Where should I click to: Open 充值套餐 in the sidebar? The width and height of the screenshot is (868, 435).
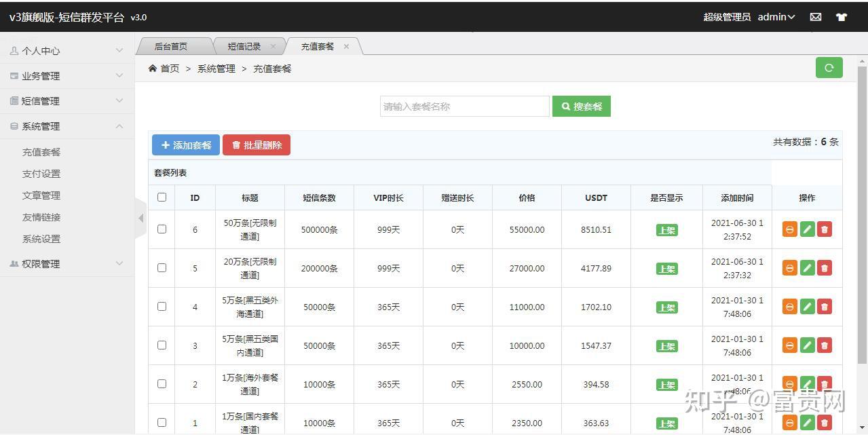point(41,152)
